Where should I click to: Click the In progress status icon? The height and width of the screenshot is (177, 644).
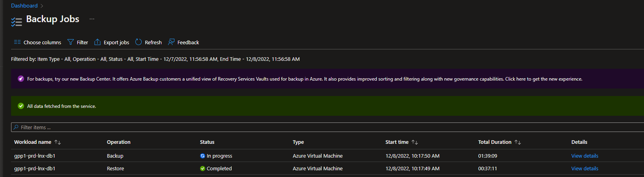click(202, 156)
